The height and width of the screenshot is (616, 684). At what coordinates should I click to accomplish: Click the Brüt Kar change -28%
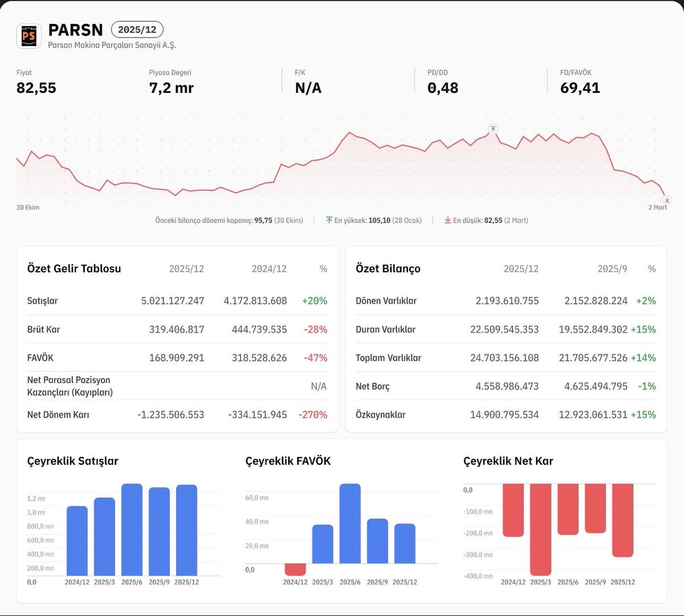tap(316, 329)
